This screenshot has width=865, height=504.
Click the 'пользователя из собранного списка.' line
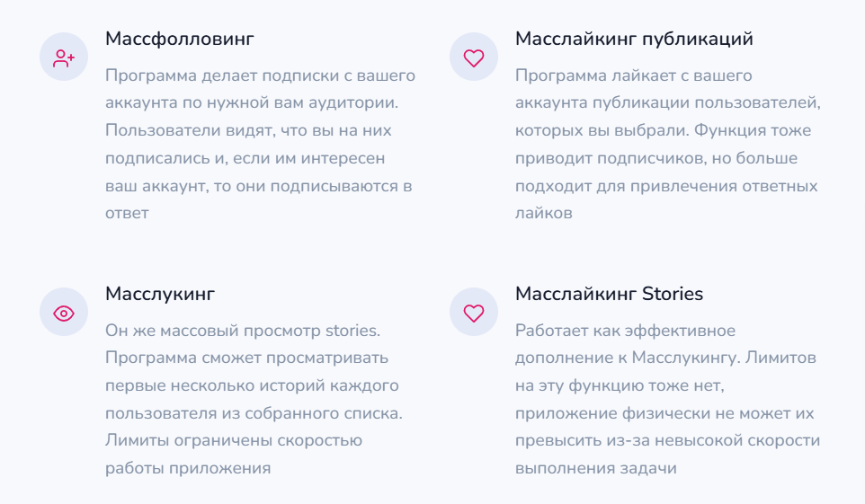(254, 413)
